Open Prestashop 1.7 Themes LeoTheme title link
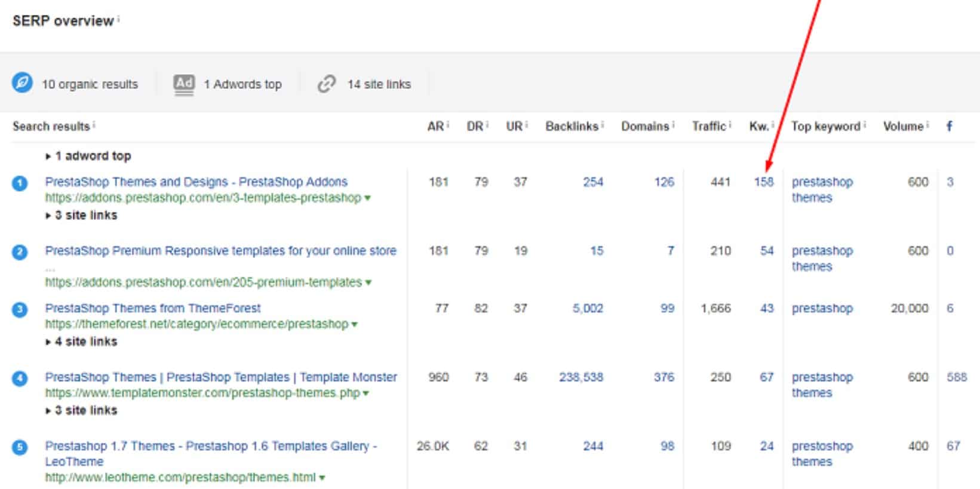 pyautogui.click(x=211, y=453)
